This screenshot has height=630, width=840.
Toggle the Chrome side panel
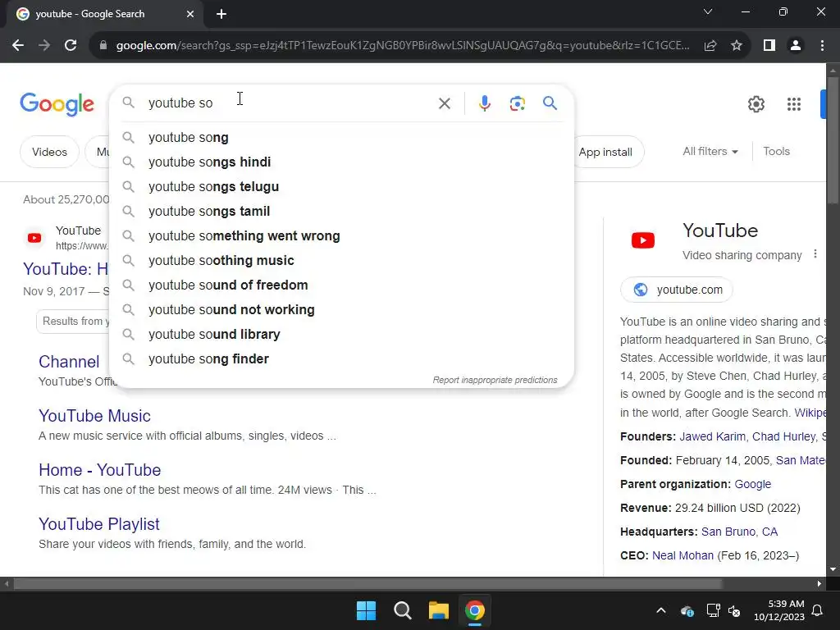pyautogui.click(x=769, y=46)
